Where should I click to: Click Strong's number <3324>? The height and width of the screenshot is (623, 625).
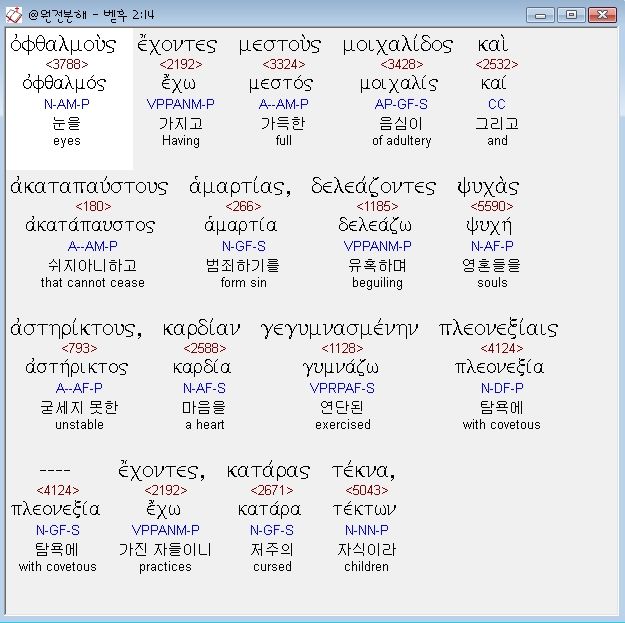[283, 64]
